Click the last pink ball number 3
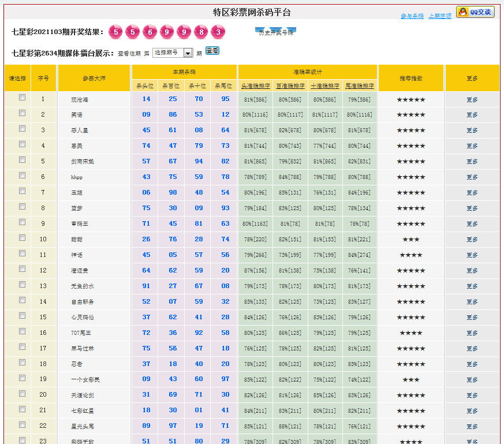504x444 pixels. pyautogui.click(x=218, y=32)
